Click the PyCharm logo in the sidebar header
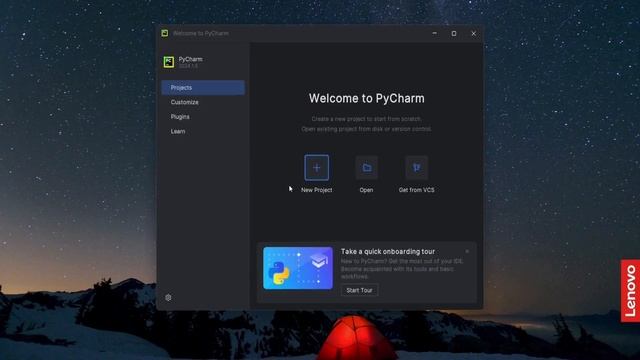The width and height of the screenshot is (640, 360). pos(169,62)
